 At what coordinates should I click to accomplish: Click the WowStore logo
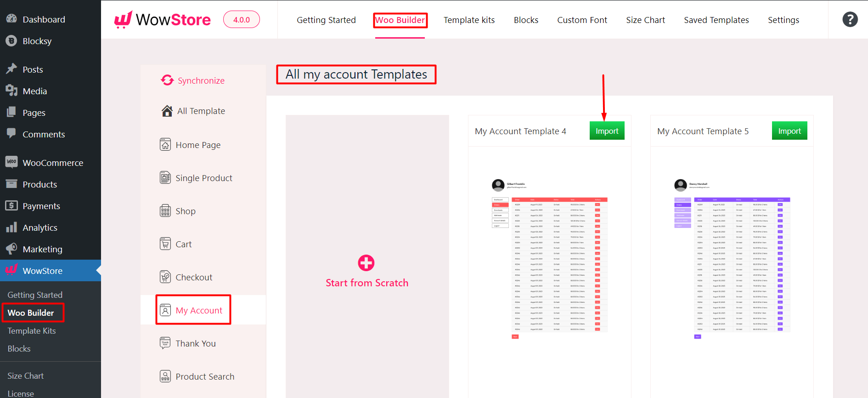(163, 20)
